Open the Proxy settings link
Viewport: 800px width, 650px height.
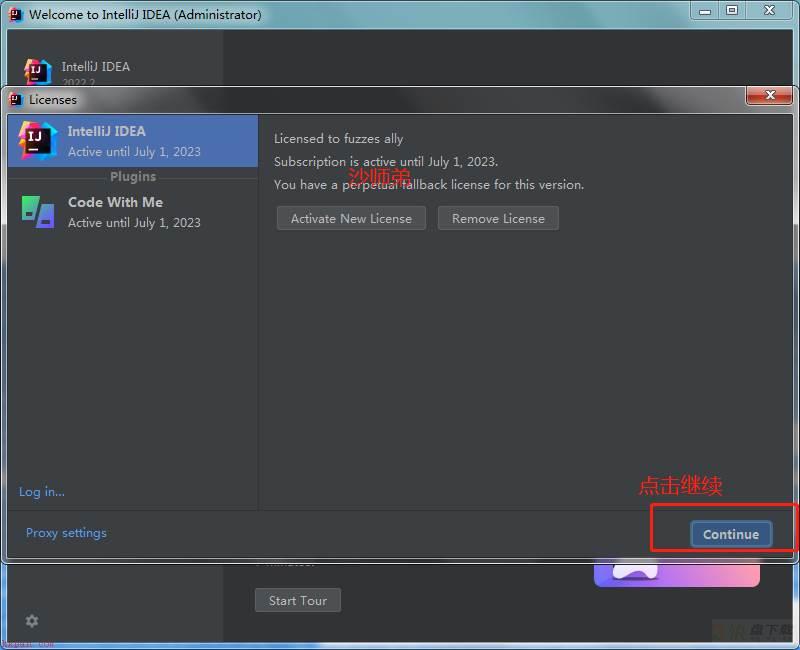(x=66, y=533)
